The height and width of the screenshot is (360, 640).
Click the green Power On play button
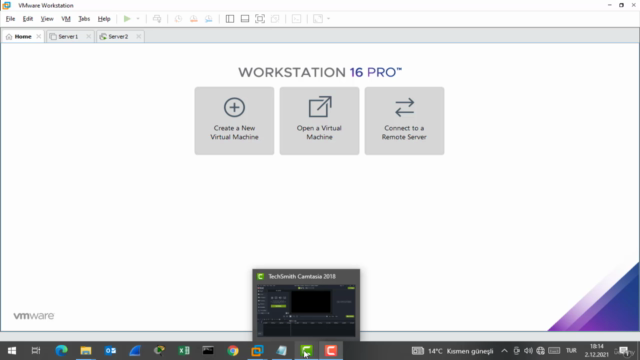pyautogui.click(x=127, y=19)
